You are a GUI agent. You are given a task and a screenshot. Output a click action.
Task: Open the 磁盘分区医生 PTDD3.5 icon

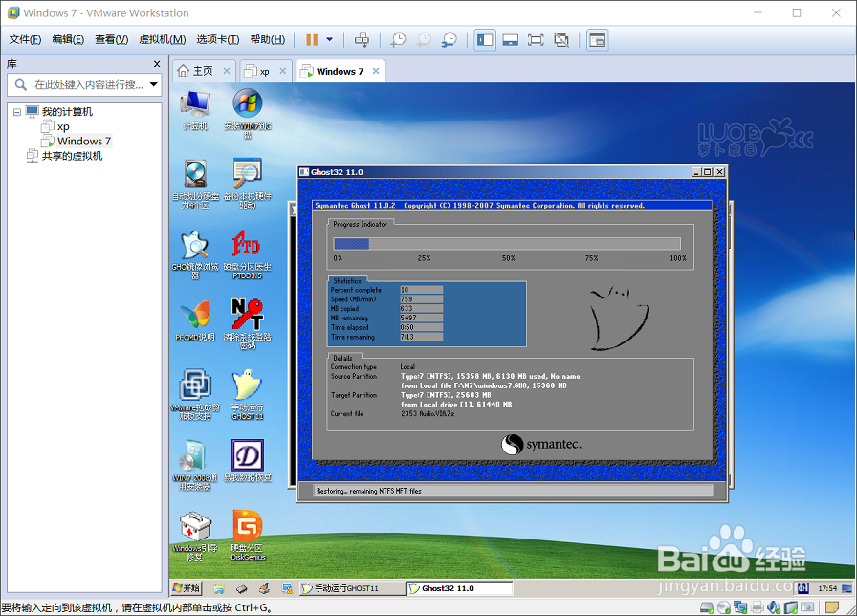pyautogui.click(x=248, y=254)
